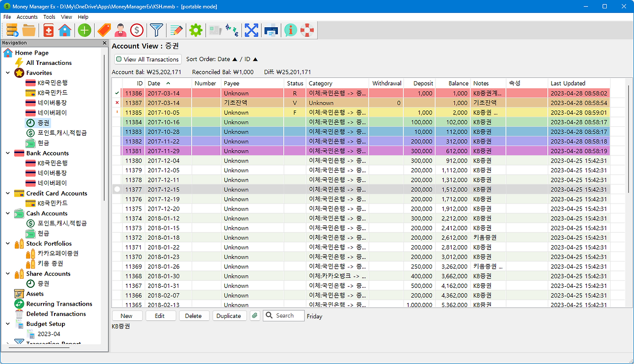Screen dimensions: 634x364
Task: Open the Accounts menu
Action: (x=27, y=16)
